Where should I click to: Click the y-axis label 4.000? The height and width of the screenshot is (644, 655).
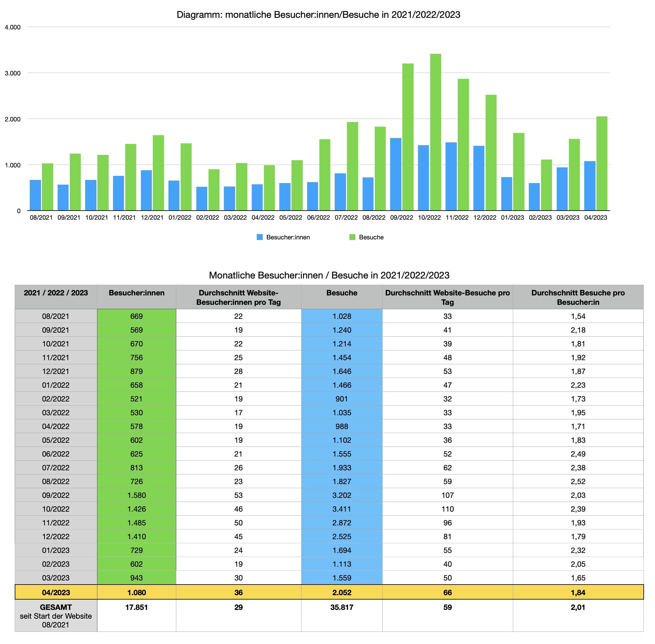click(13, 28)
